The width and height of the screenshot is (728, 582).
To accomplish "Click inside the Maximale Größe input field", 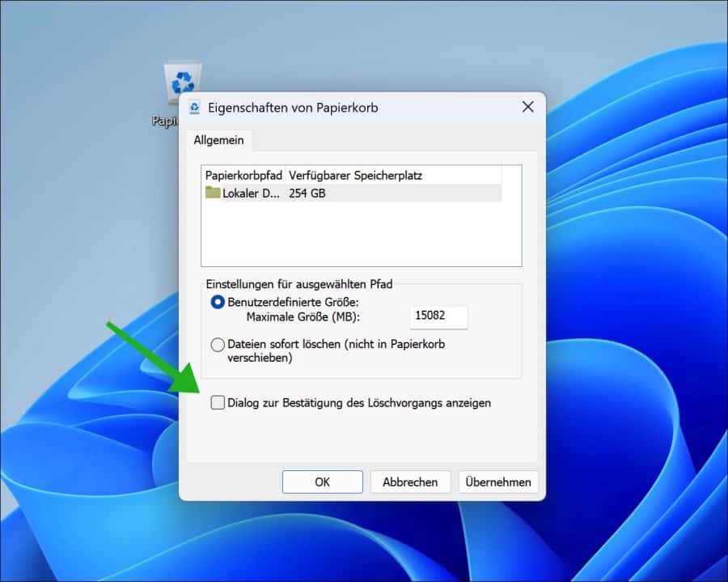I will [x=438, y=316].
